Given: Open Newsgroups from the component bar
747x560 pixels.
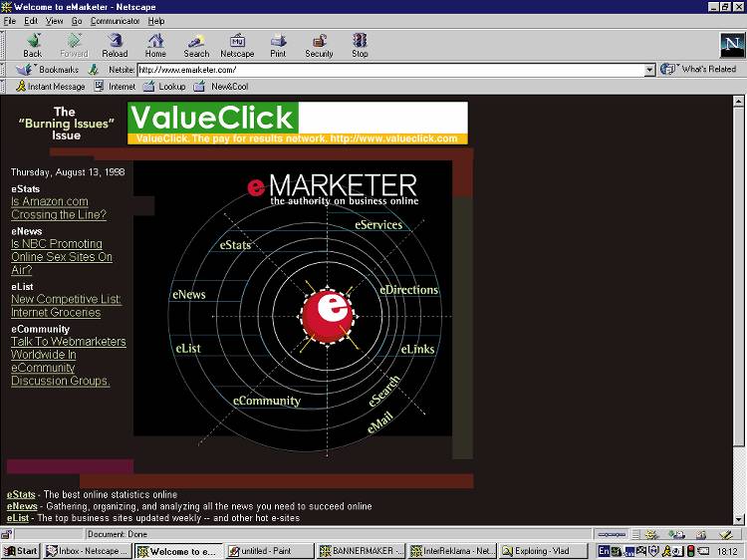Looking at the screenshot, I should click(701, 534).
